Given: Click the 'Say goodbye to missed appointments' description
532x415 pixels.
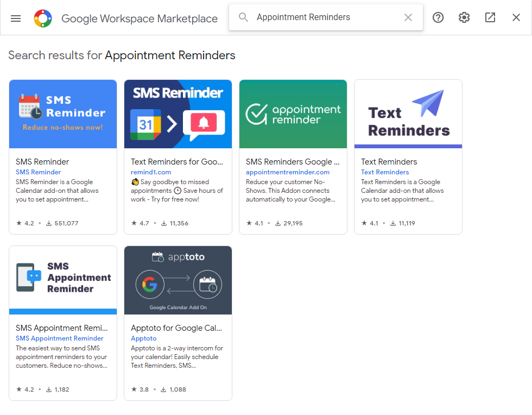Looking at the screenshot, I should (177, 191).
